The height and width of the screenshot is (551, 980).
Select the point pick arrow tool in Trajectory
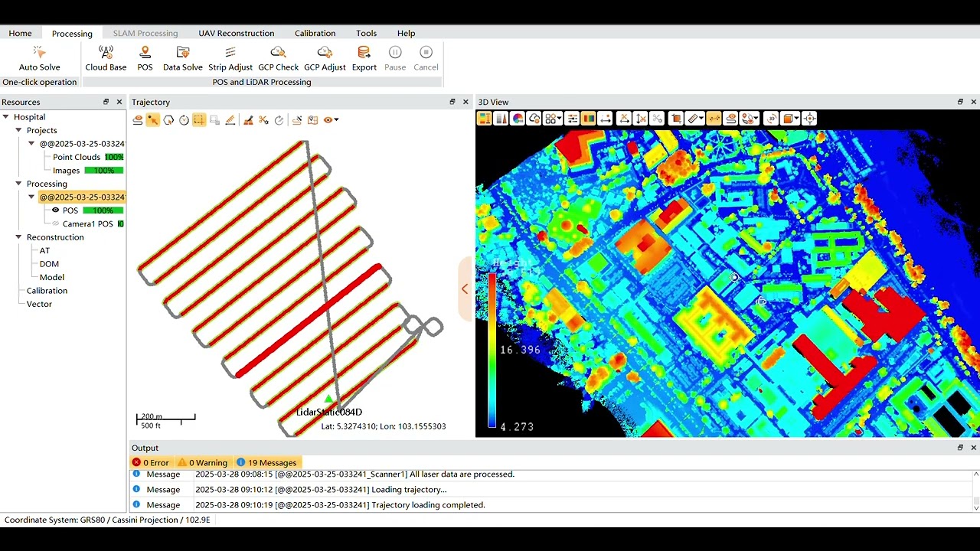(153, 119)
